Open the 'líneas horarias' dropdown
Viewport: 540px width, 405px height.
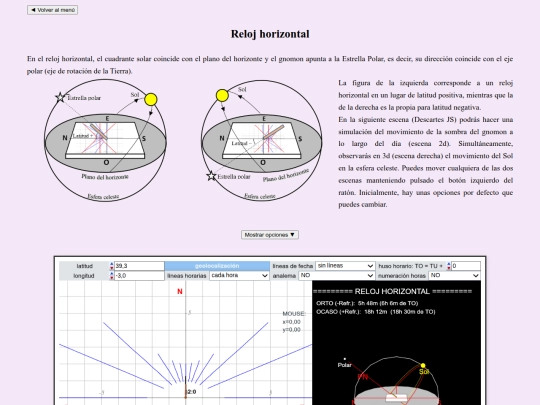239,276
